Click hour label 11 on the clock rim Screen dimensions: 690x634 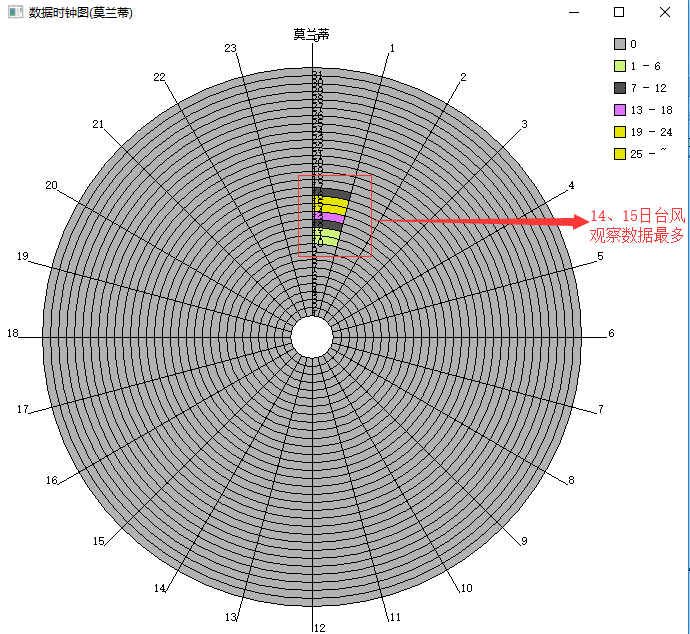395,617
